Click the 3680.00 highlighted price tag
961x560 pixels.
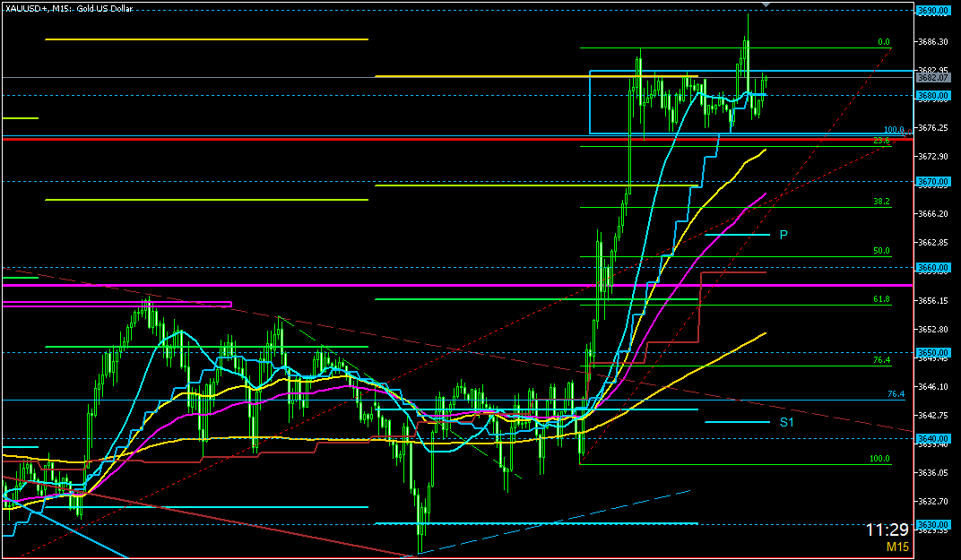pyautogui.click(x=933, y=95)
